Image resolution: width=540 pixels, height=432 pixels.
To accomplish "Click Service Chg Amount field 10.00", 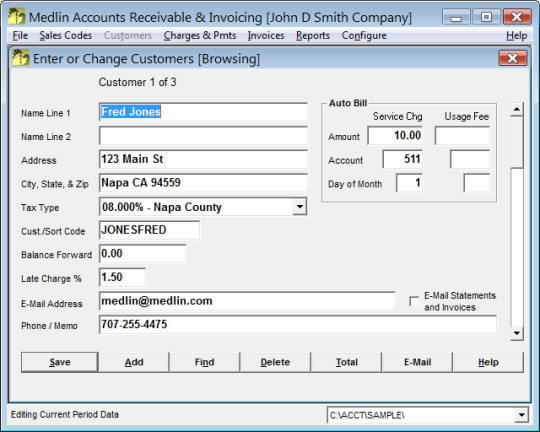I will pos(395,135).
